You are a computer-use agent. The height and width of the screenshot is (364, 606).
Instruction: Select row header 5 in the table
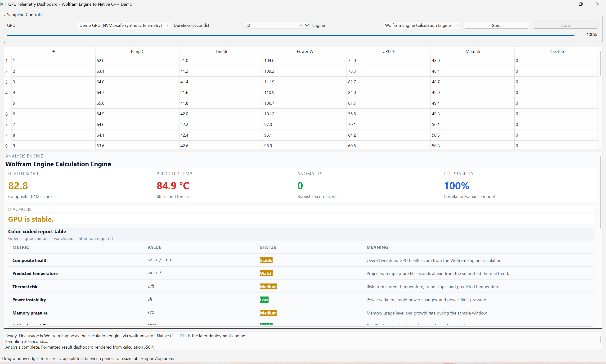click(x=7, y=103)
